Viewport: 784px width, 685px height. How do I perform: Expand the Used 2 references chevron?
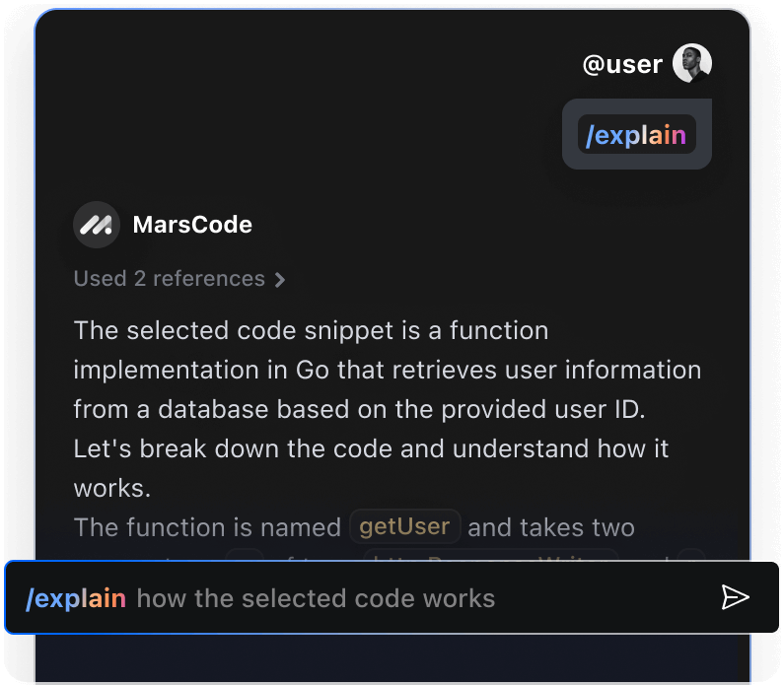(280, 280)
